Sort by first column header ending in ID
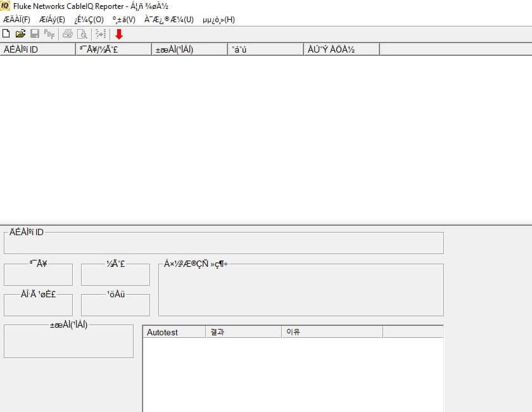The height and width of the screenshot is (412, 532). point(37,49)
